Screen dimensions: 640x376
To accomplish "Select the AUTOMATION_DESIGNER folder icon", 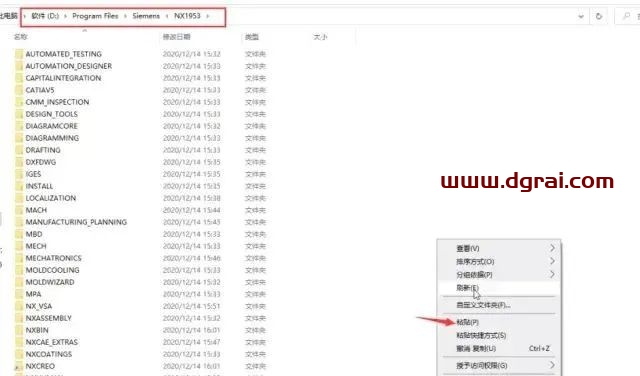I will [19, 66].
